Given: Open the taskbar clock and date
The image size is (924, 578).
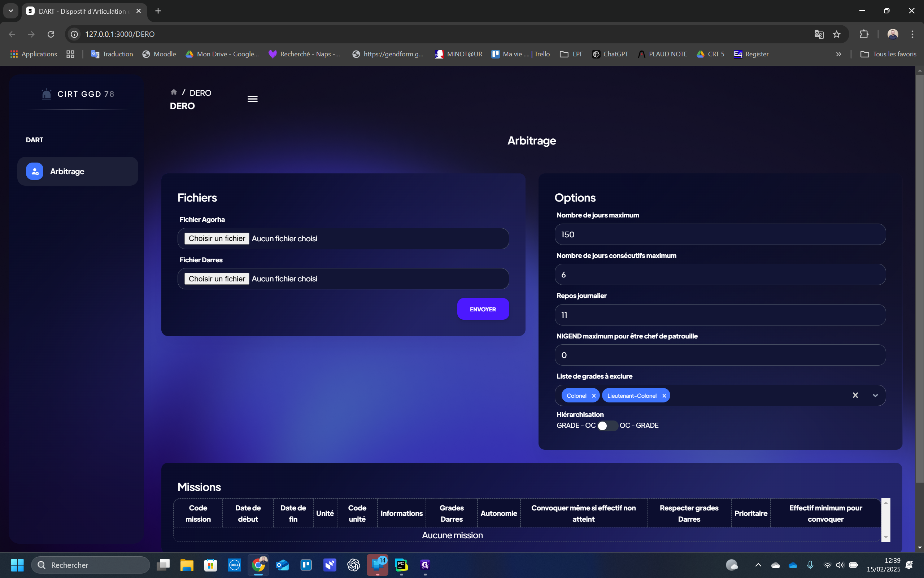Looking at the screenshot, I should (x=884, y=565).
